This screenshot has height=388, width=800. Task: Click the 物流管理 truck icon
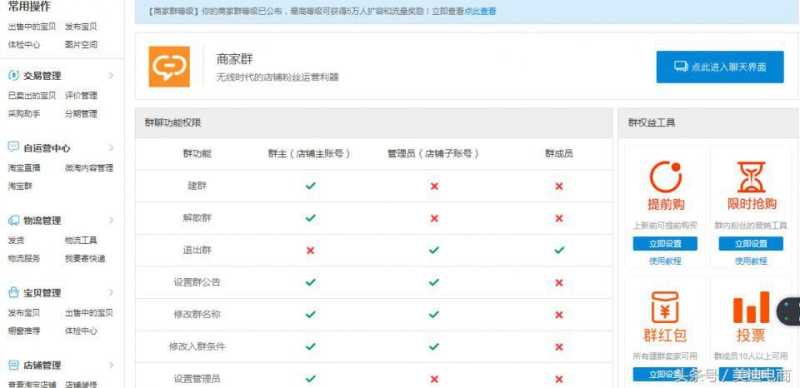(14, 220)
